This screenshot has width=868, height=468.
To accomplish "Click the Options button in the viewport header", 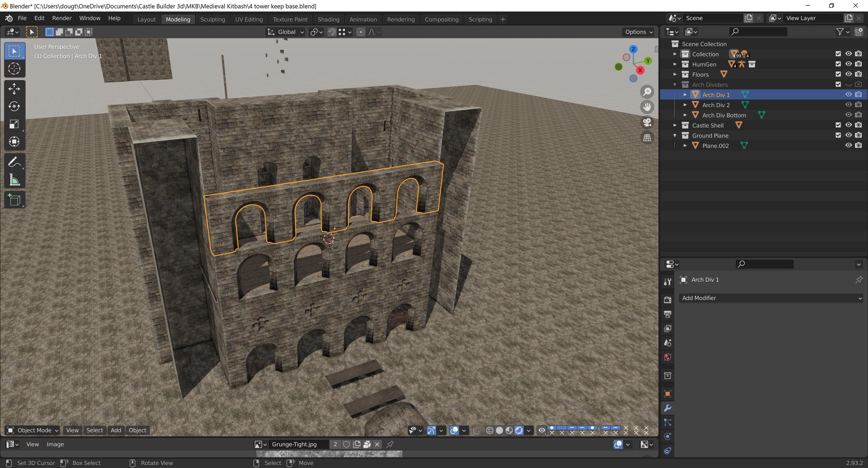I will (x=638, y=32).
